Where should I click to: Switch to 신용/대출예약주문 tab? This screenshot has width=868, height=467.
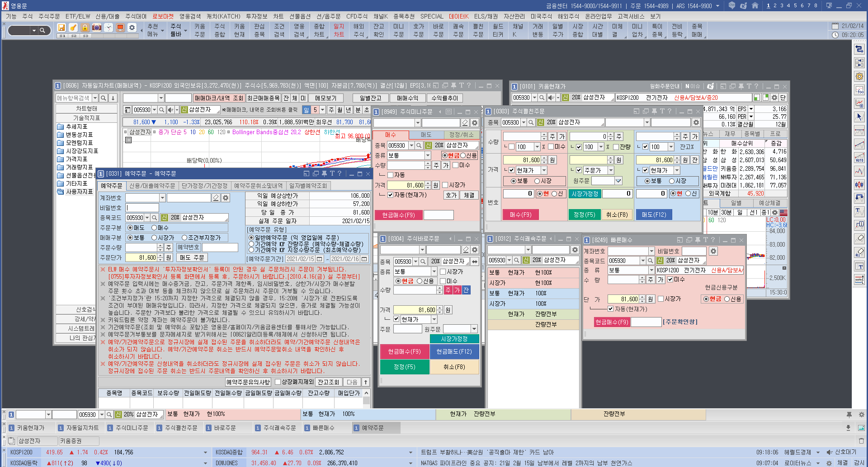pyautogui.click(x=152, y=186)
